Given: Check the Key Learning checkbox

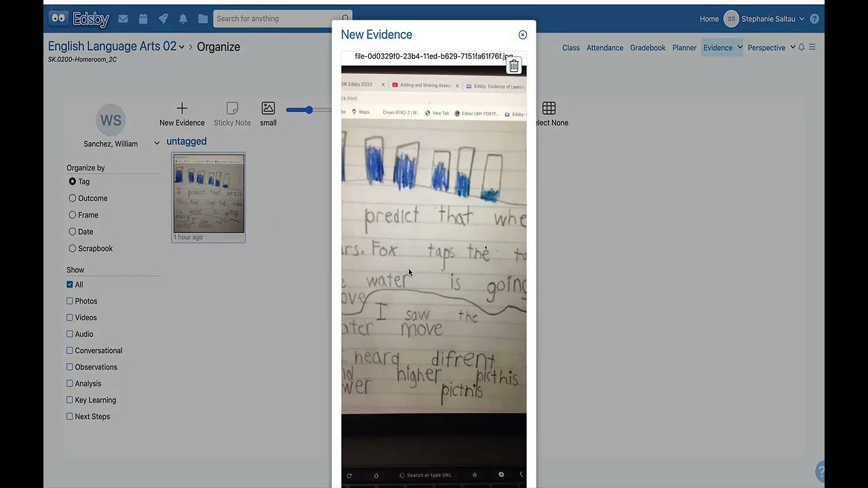Looking at the screenshot, I should pyautogui.click(x=70, y=400).
